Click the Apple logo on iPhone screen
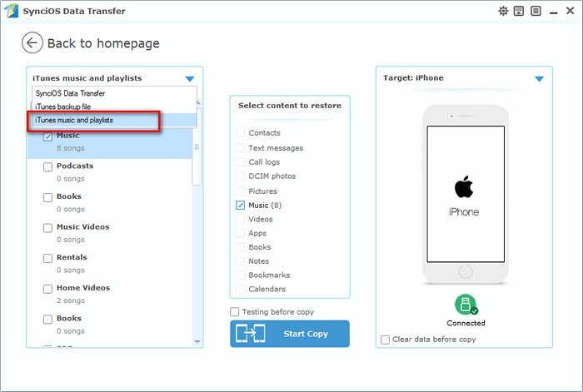 point(464,187)
